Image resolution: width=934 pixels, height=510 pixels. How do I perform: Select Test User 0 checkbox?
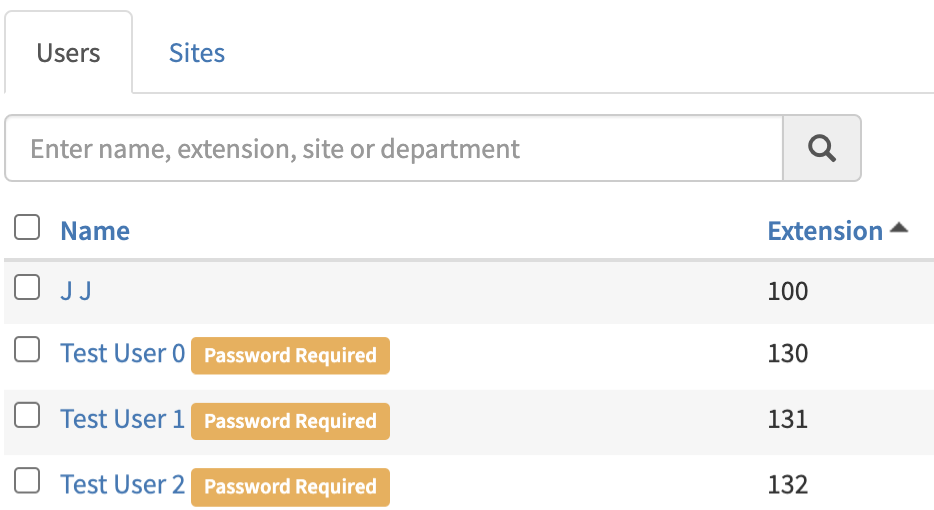[27, 351]
